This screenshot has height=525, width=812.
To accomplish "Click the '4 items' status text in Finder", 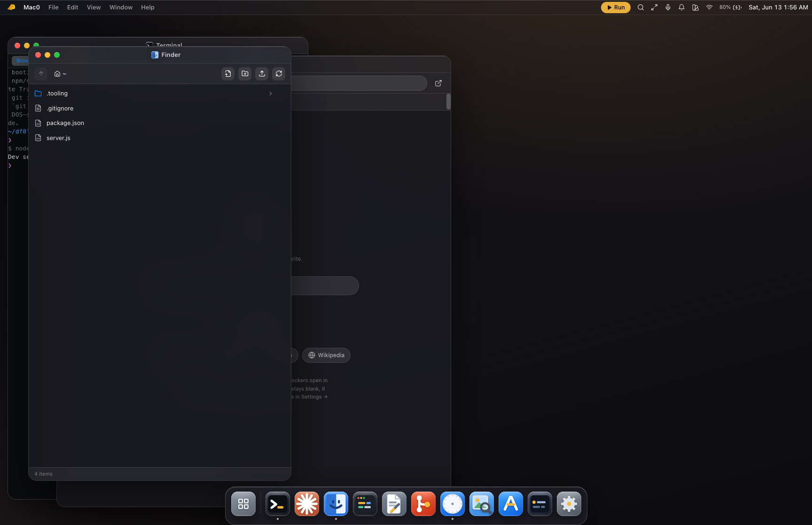I will [x=43, y=474].
